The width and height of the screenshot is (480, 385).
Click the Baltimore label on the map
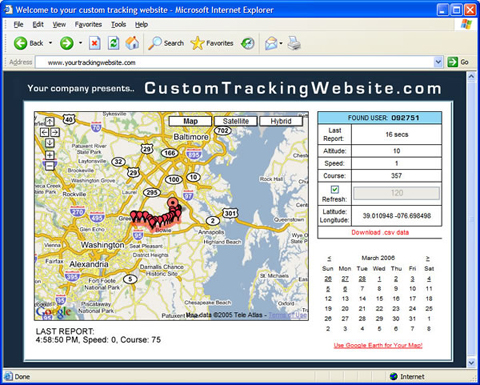191,137
